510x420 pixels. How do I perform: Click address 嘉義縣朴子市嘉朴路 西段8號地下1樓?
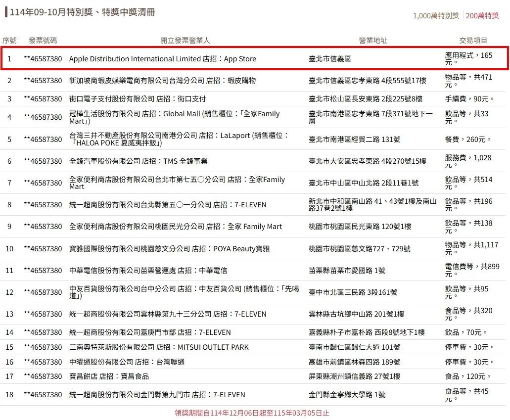pyautogui.click(x=367, y=332)
